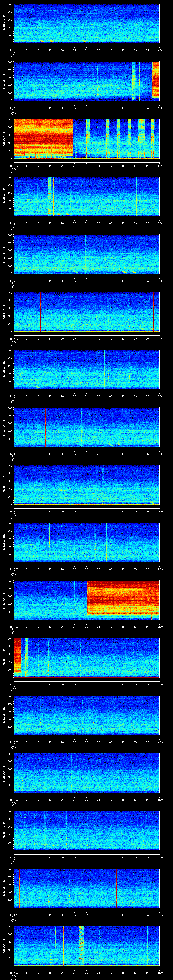The height and width of the screenshot is (980, 173).
Task: Click the "1:13:00" start time label
Action: (x=14, y=742)
